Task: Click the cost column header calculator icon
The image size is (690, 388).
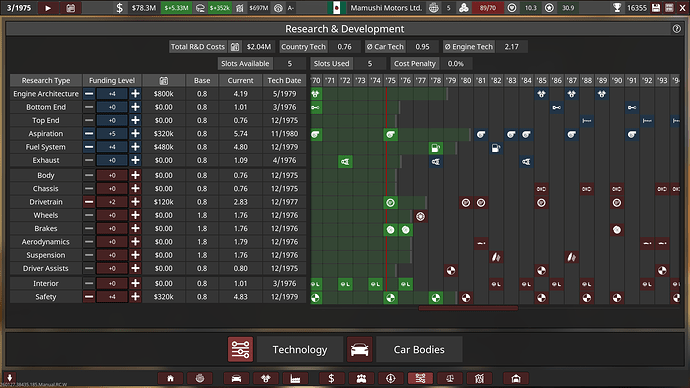Action: [x=163, y=81]
